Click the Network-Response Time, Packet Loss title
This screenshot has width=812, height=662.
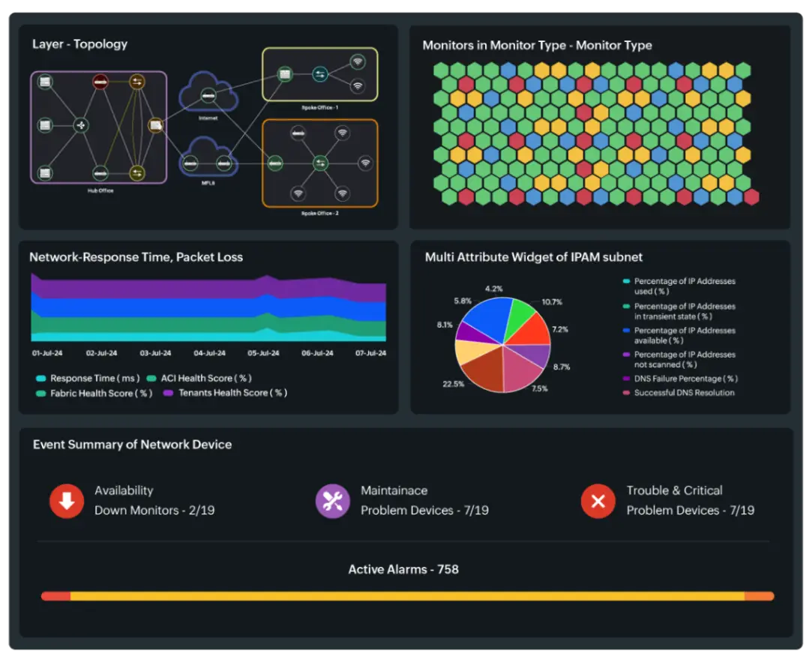(136, 257)
